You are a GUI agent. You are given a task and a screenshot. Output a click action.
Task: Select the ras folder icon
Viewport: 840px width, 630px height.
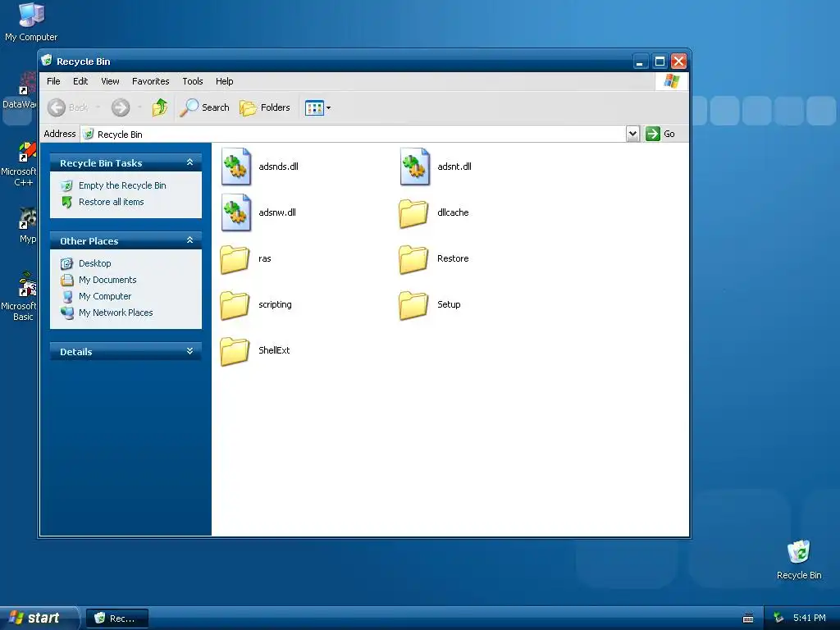[235, 259]
